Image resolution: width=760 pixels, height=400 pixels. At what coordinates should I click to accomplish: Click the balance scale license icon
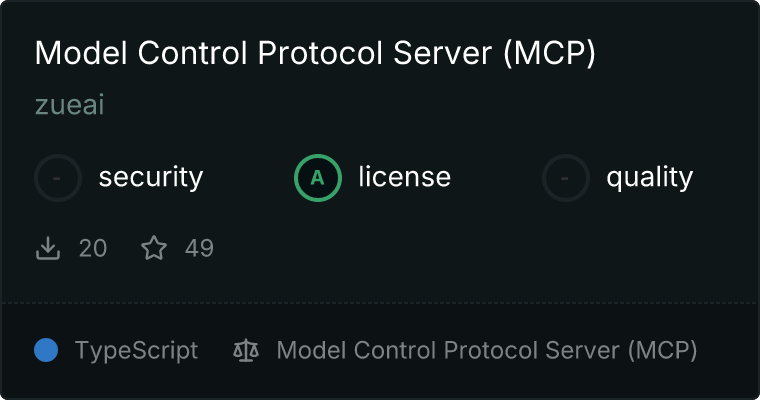[246, 351]
